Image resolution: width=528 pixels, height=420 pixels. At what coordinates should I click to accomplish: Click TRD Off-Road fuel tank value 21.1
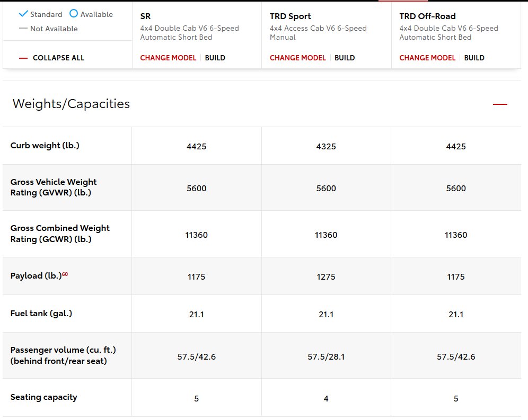[x=456, y=314]
